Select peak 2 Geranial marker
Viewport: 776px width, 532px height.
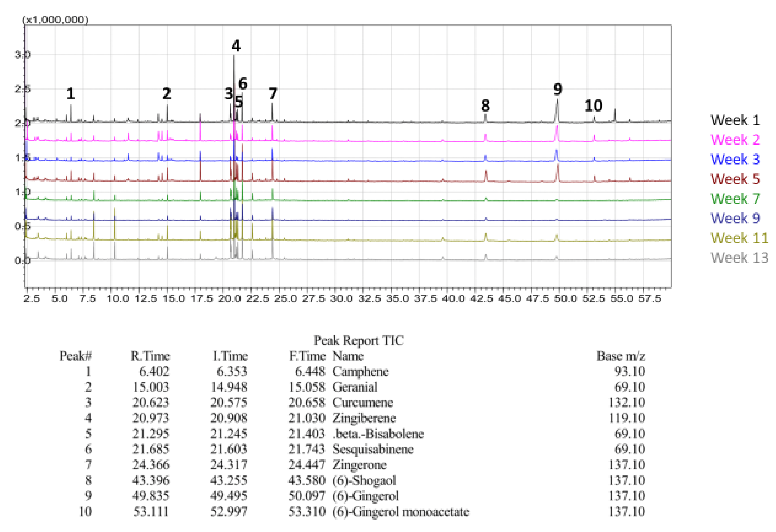[x=167, y=94]
